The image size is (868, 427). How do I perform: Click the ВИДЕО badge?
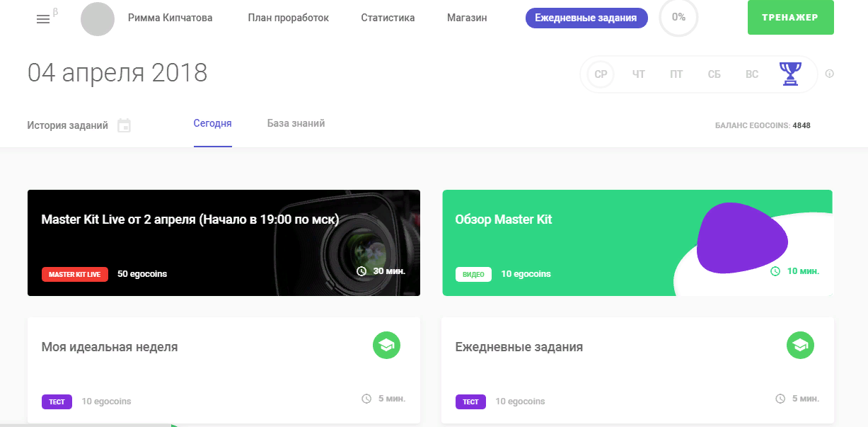click(x=473, y=274)
